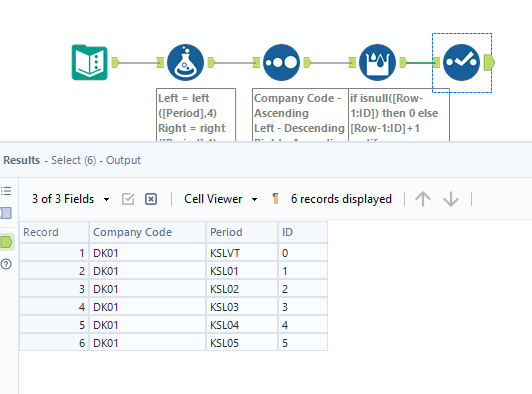Select the KSL02 period cell
The image size is (532, 394).
242,289
